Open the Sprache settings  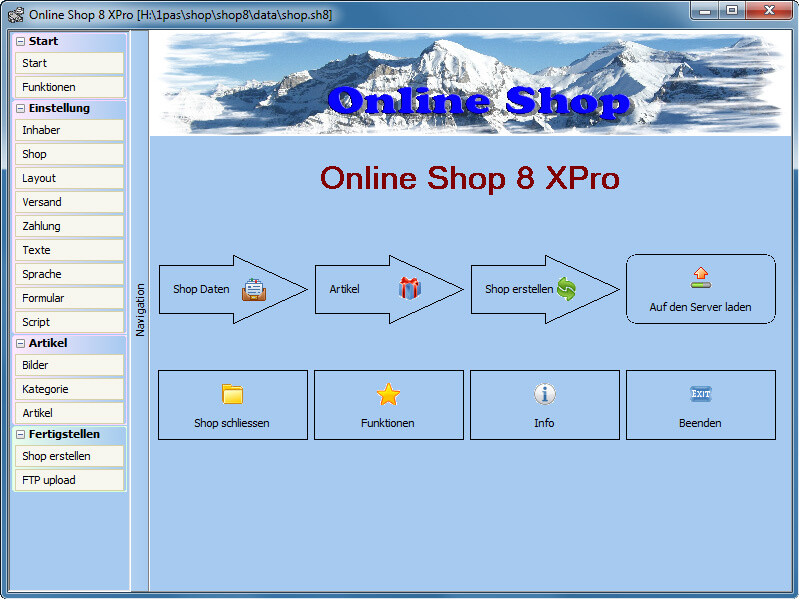69,274
